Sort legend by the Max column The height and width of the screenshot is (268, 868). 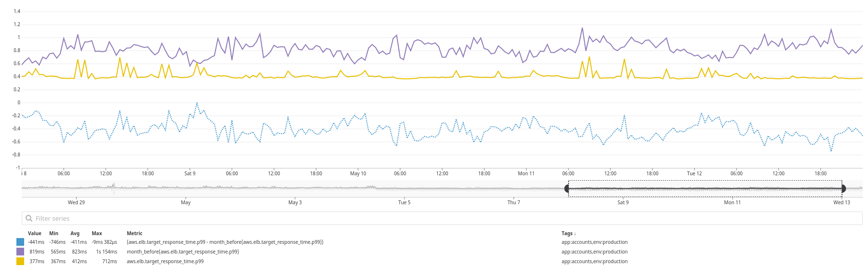(97, 233)
